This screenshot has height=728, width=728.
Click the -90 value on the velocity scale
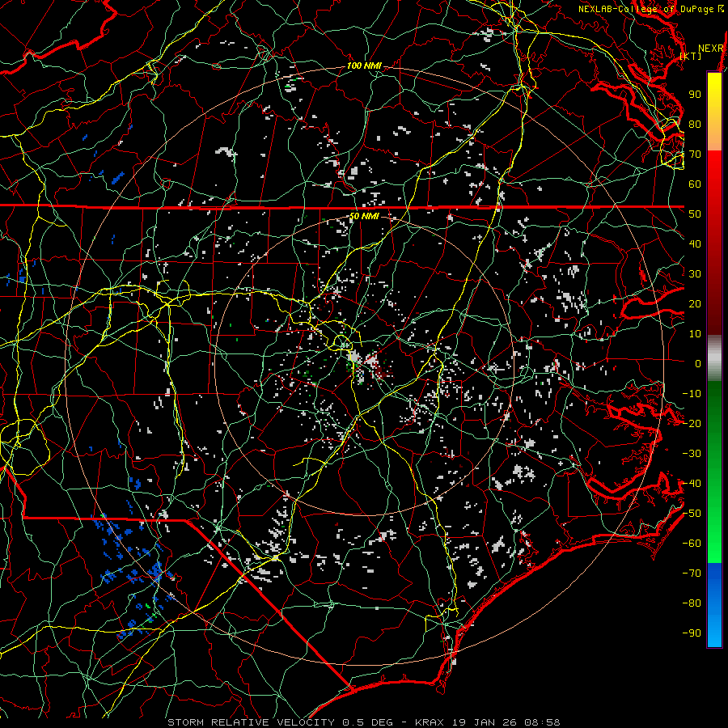[692, 633]
